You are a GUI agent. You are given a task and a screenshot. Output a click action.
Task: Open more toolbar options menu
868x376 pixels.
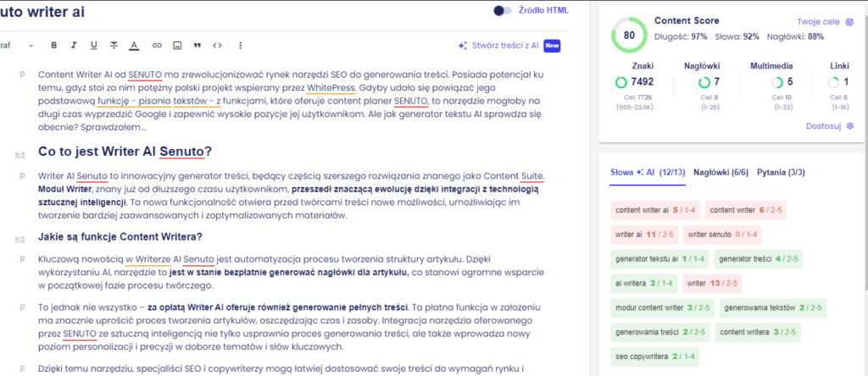pos(240,46)
